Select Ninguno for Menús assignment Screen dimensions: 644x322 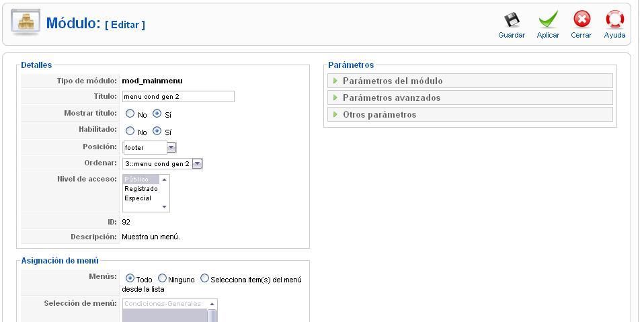pos(162,278)
